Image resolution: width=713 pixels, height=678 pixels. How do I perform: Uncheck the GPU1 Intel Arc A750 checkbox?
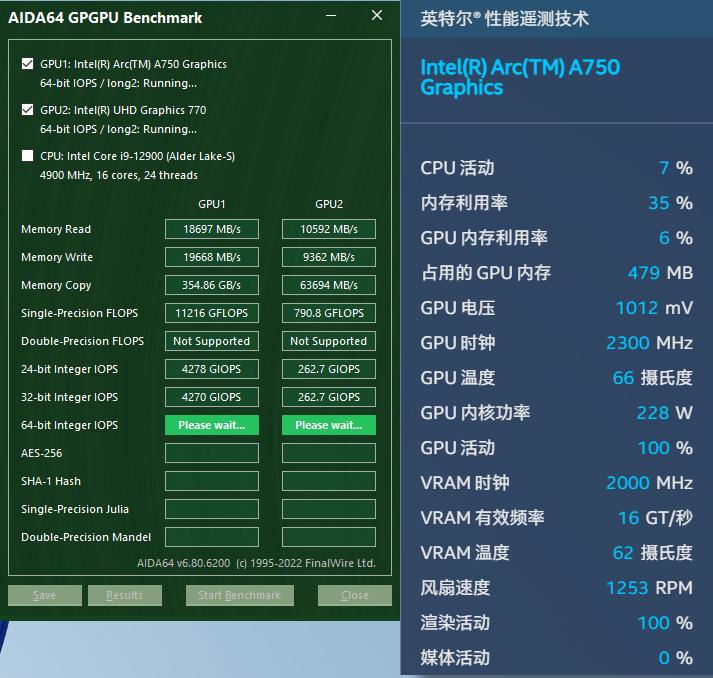[x=27, y=64]
